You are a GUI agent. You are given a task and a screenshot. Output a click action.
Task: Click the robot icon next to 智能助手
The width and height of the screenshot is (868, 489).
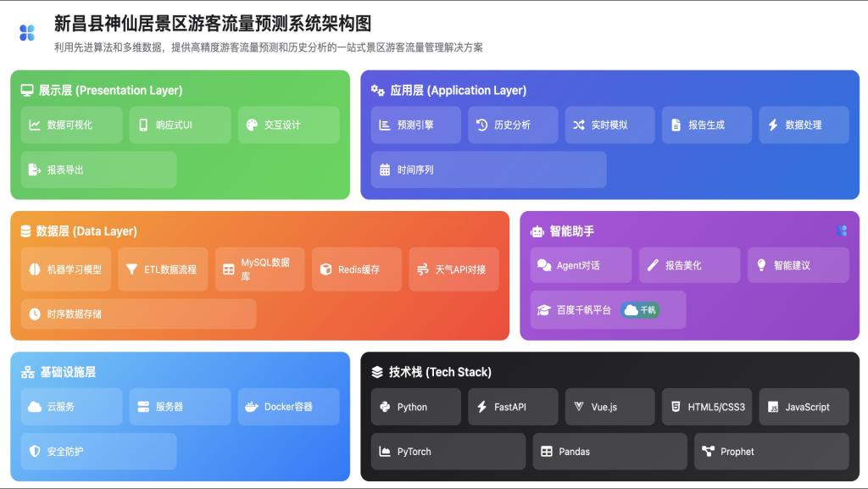tap(537, 231)
